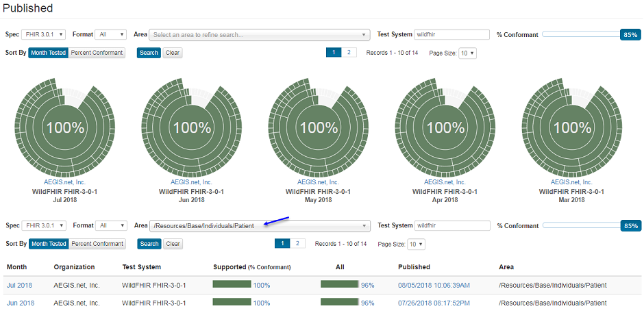Open the Jun 2018 sunburst conformance chart
The image size is (644, 313).
[x=192, y=127]
